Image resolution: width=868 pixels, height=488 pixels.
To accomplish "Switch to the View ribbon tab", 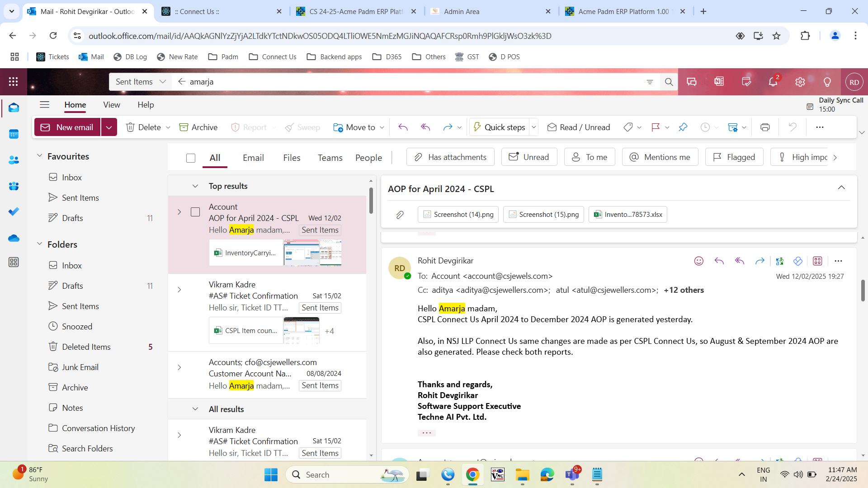I will [112, 105].
